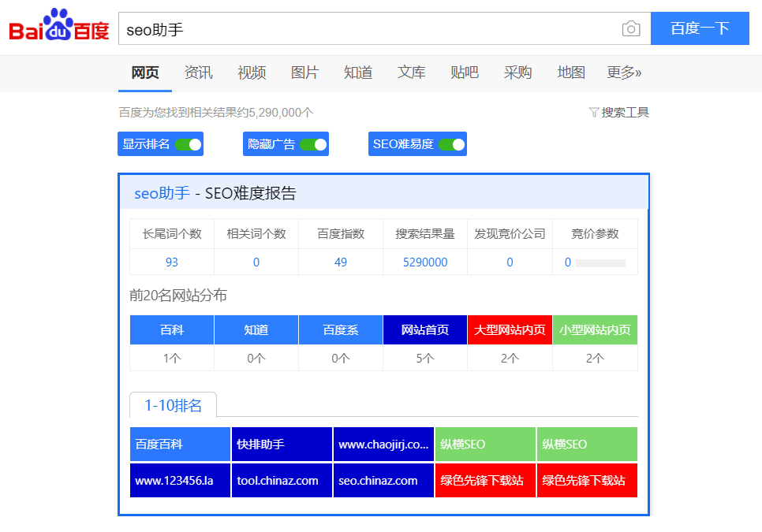The width and height of the screenshot is (762, 532).
Task: Open the tool.chinaz.com ranking cell
Action: tap(282, 481)
